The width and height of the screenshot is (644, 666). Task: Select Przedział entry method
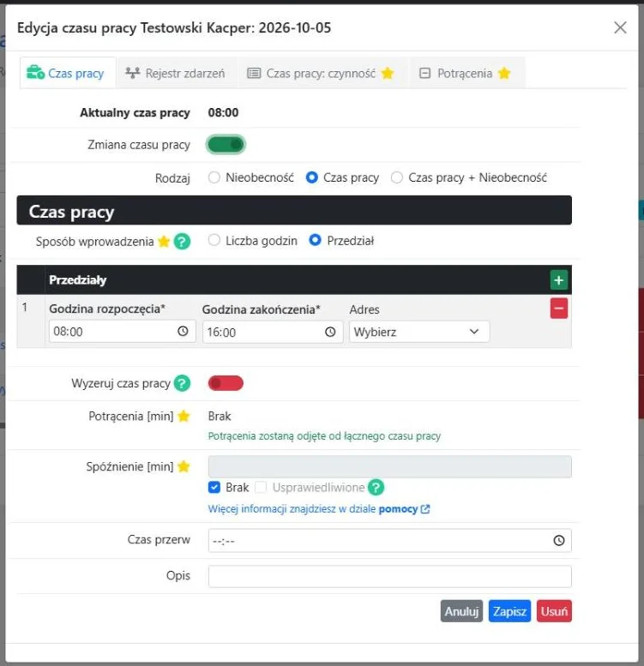(316, 240)
